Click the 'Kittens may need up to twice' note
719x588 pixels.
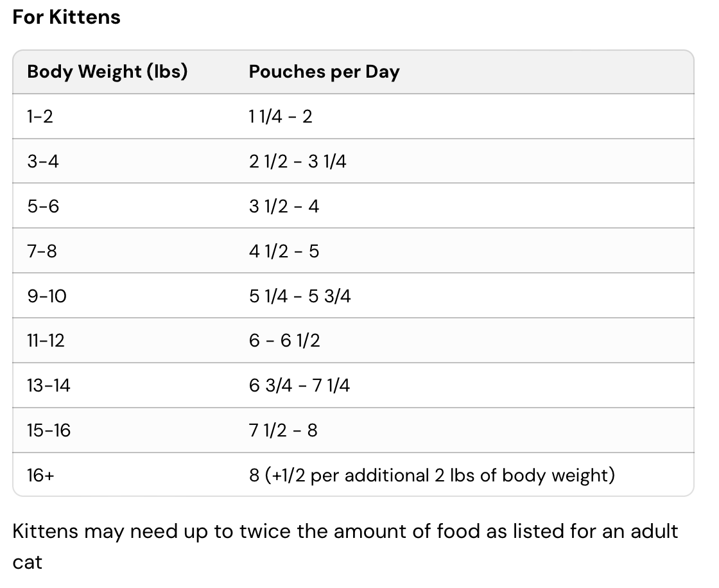(x=345, y=532)
